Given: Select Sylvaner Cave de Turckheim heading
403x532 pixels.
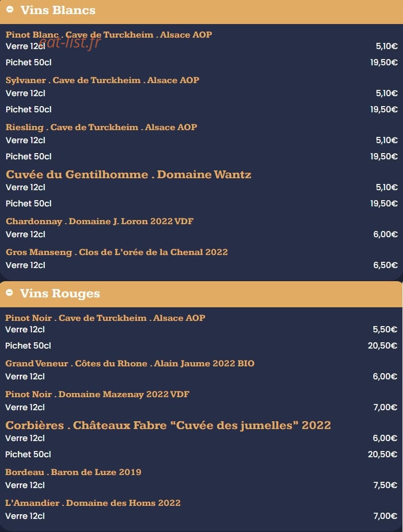Looking at the screenshot, I should tap(102, 80).
